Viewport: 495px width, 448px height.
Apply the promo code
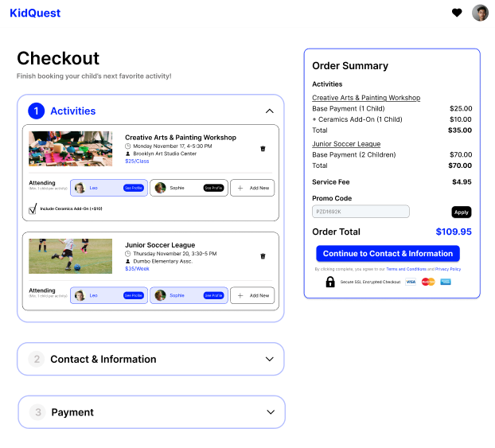[462, 212]
